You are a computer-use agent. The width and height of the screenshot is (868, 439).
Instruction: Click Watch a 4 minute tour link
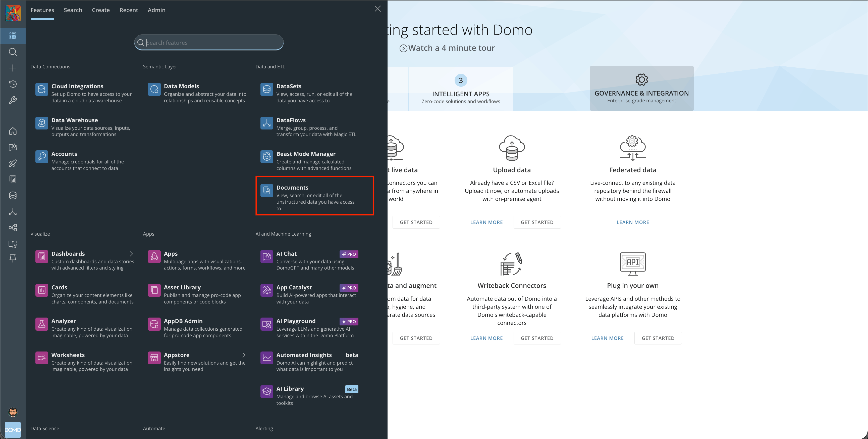(x=447, y=48)
